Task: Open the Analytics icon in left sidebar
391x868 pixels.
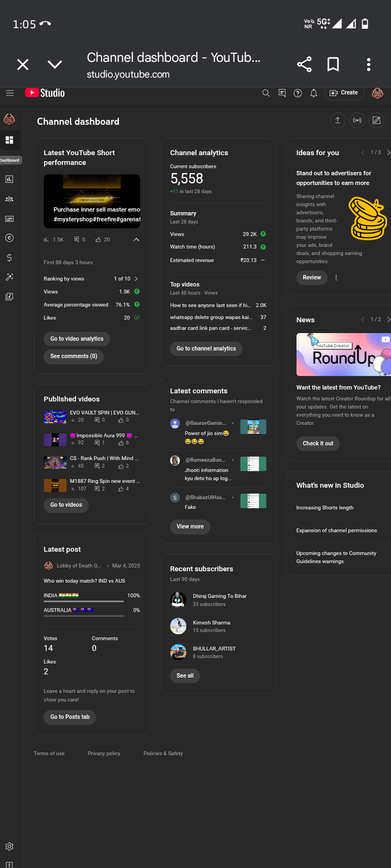Action: coord(9,179)
